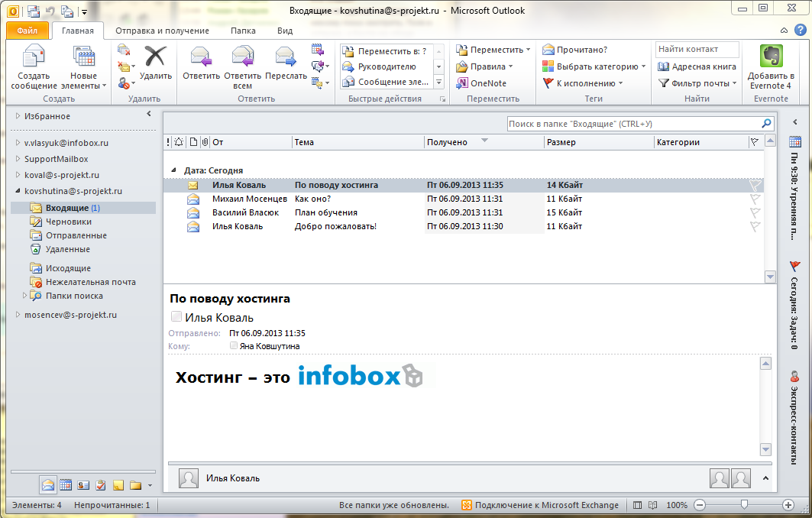Switch to Tasks view in navigation bar
812x518 pixels.
click(101, 485)
